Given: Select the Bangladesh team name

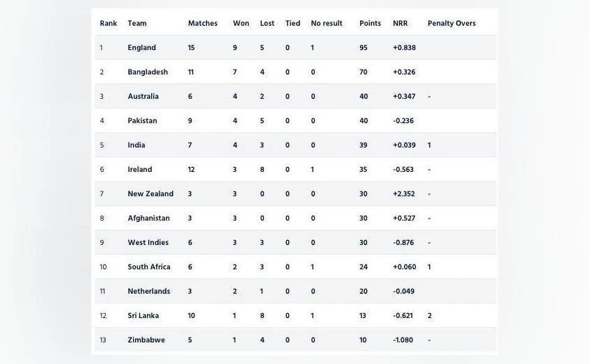Looking at the screenshot, I should pos(148,72).
